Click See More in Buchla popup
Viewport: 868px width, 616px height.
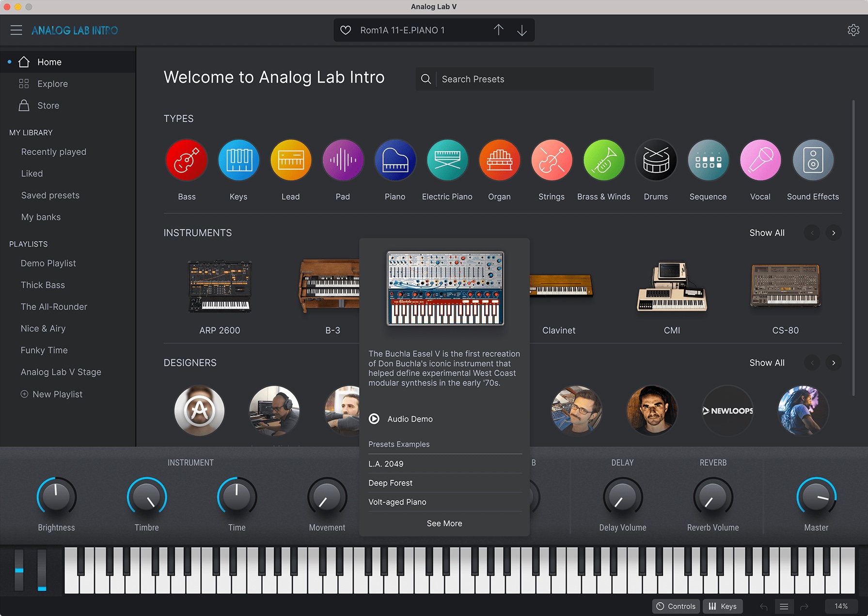coord(444,523)
